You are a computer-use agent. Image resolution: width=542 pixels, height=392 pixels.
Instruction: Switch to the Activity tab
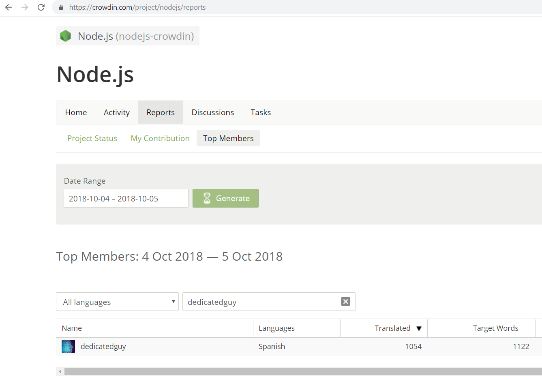pos(117,112)
